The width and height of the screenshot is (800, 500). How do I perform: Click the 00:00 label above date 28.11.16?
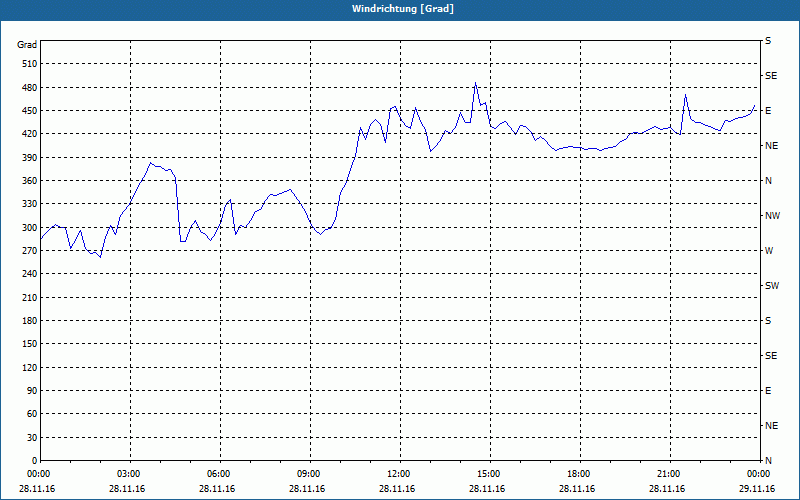38,474
